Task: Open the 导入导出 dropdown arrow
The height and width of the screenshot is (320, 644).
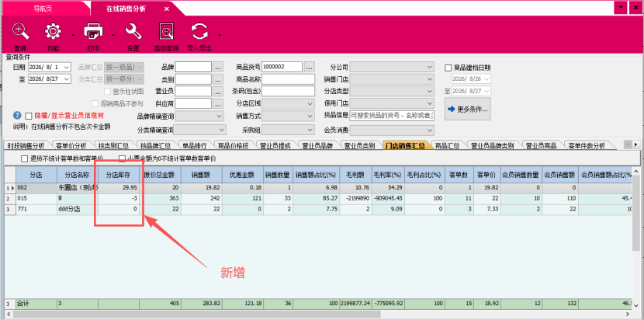Action: pyautogui.click(x=220, y=35)
